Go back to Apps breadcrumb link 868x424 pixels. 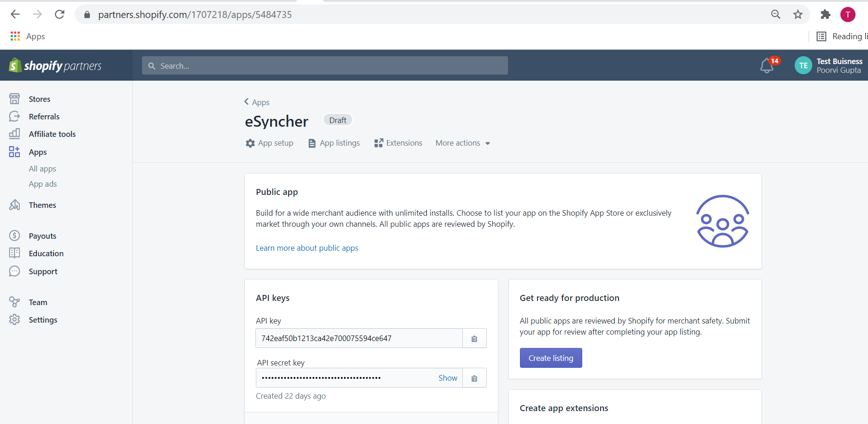pyautogui.click(x=257, y=102)
